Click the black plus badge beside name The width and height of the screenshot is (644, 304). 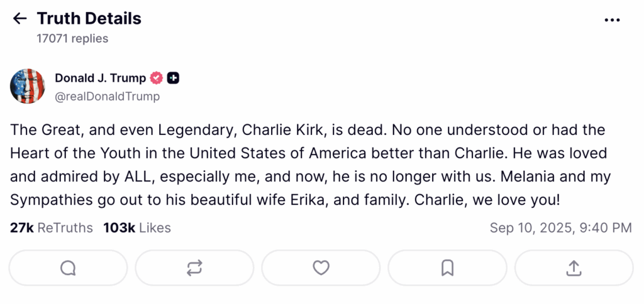tap(174, 79)
